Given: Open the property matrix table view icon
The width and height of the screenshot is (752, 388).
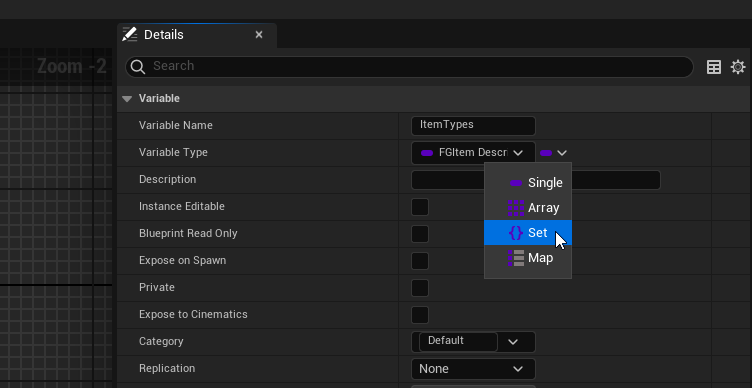Looking at the screenshot, I should click(714, 67).
